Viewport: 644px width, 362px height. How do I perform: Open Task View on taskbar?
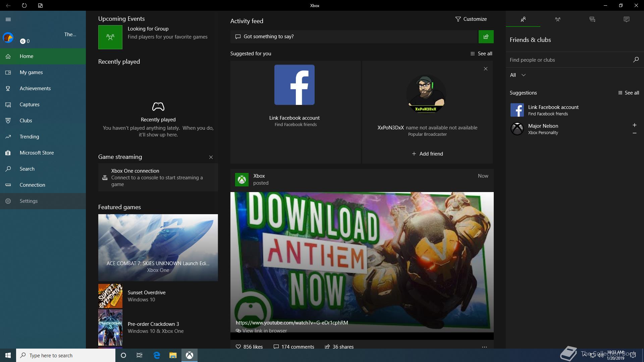(x=140, y=355)
